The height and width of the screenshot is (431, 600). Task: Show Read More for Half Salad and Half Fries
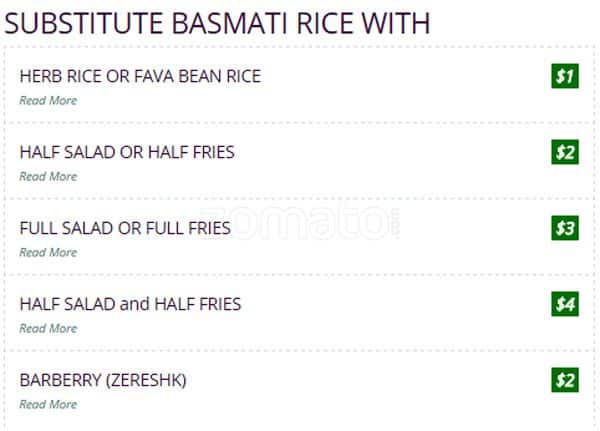point(48,328)
